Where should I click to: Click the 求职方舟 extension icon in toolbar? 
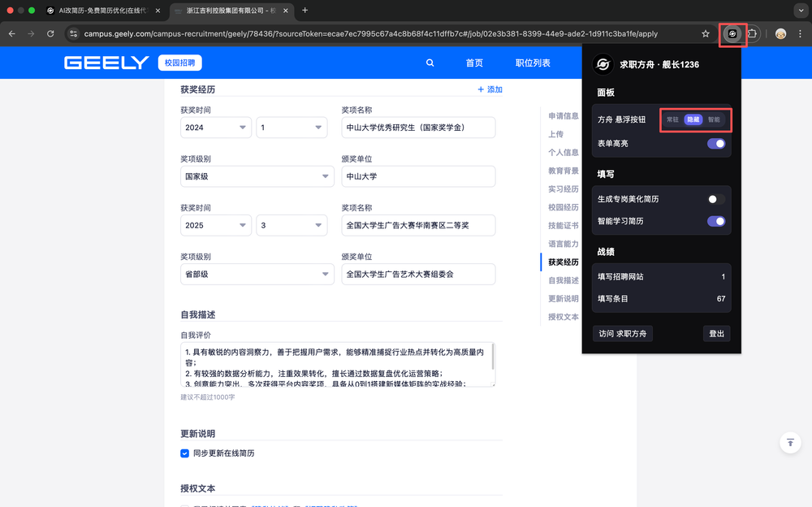pyautogui.click(x=732, y=34)
